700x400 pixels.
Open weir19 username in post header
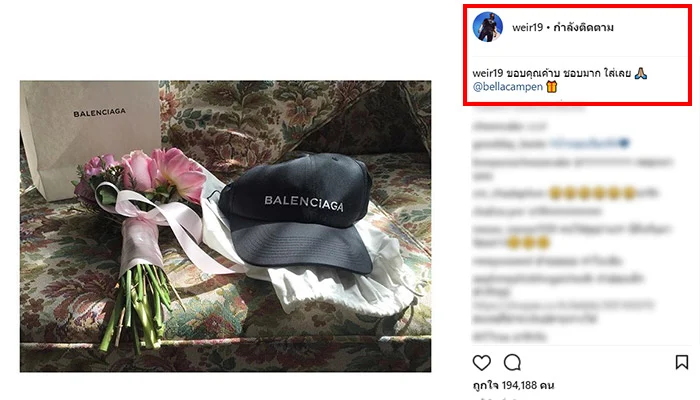(x=527, y=27)
